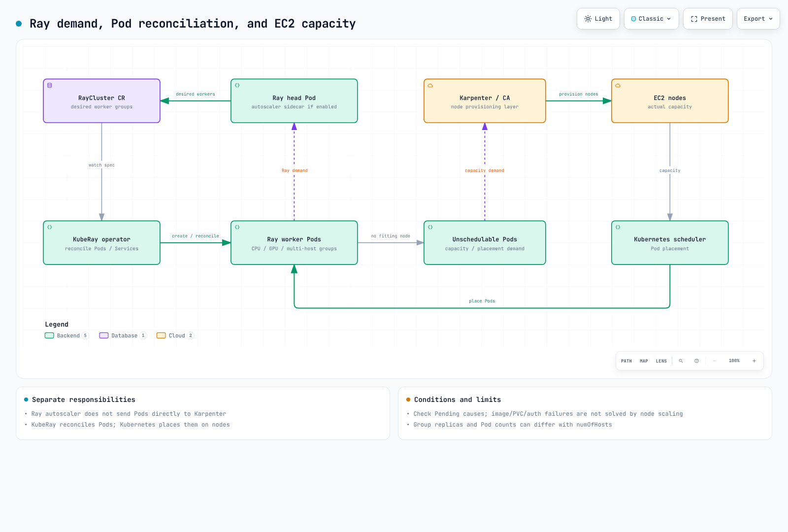
Task: Click the code icon on Unschedulable Pods
Action: click(x=430, y=227)
